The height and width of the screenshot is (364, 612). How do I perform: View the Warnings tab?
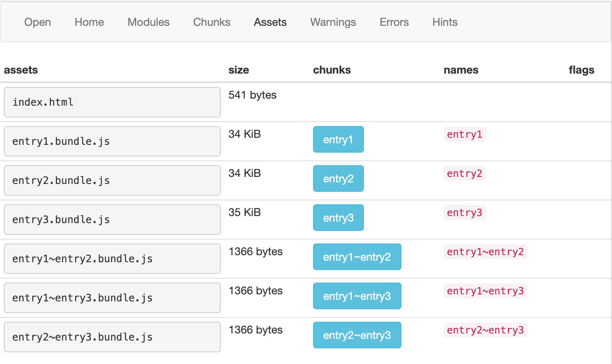click(333, 22)
